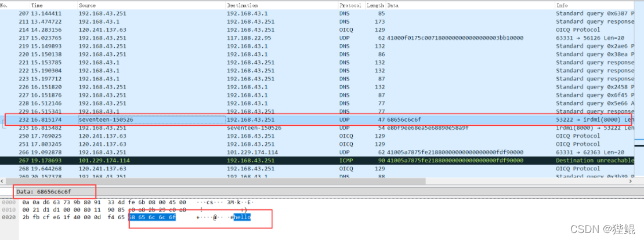Click source 101.229.174.114 in row 267
Image resolution: width=644 pixels, height=240 pixels.
click(x=104, y=161)
